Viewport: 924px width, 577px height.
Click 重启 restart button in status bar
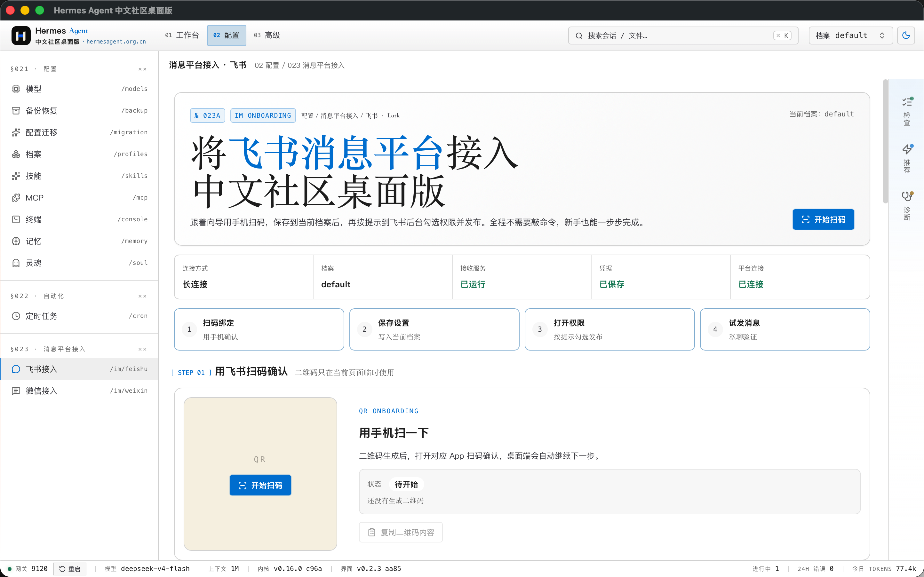[70, 569]
